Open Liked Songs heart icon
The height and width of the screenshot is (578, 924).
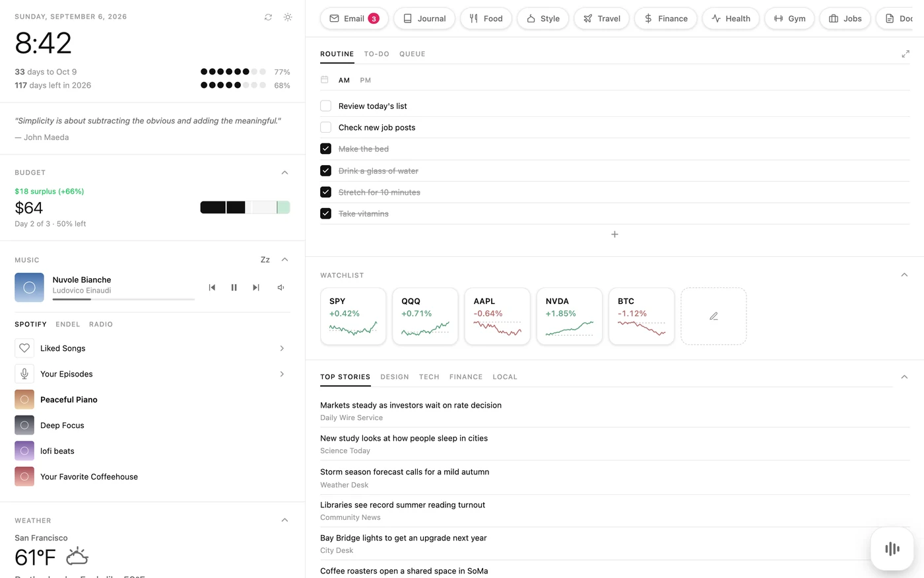click(24, 348)
